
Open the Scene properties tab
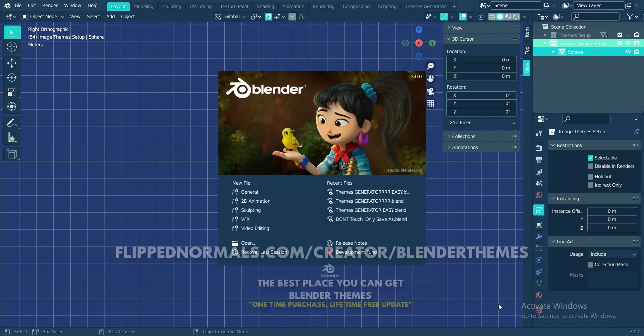coord(539,183)
